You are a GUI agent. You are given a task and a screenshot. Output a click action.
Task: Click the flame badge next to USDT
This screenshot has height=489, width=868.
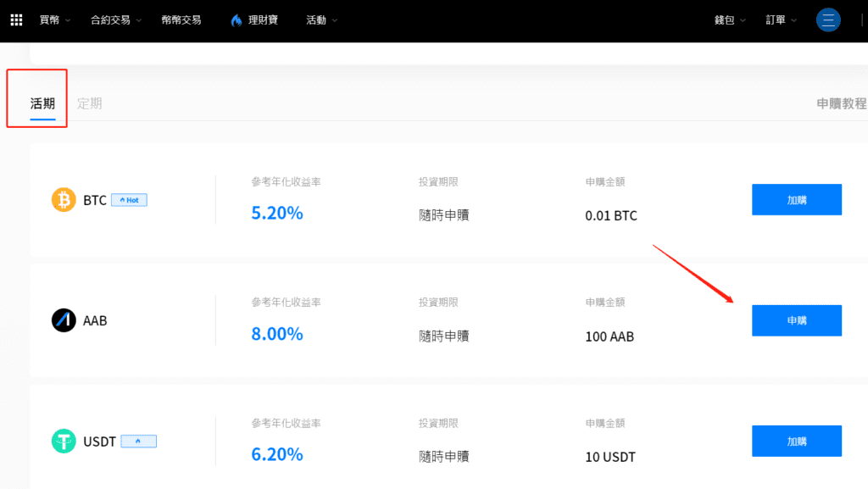(x=138, y=442)
